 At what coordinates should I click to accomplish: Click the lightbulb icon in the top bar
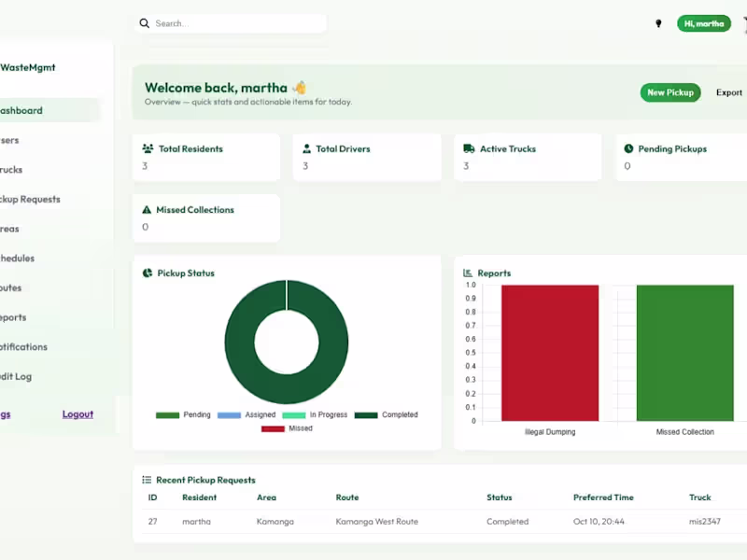click(658, 22)
